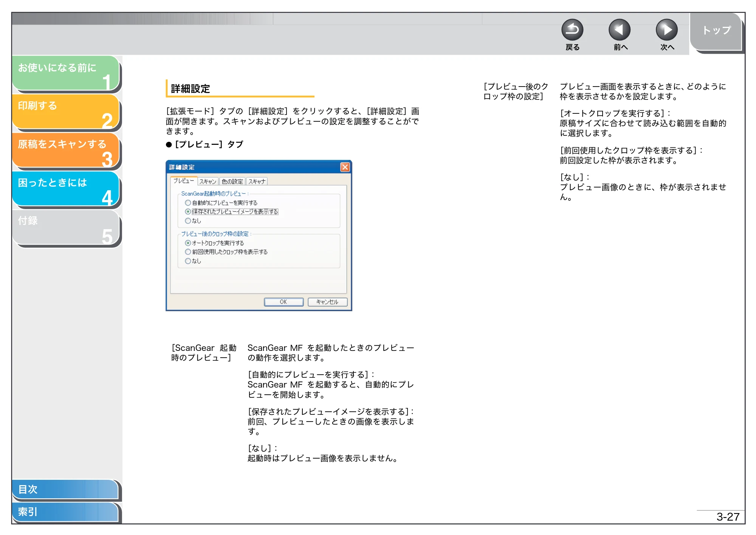Click the OK button
The image size is (756, 535).
283,302
